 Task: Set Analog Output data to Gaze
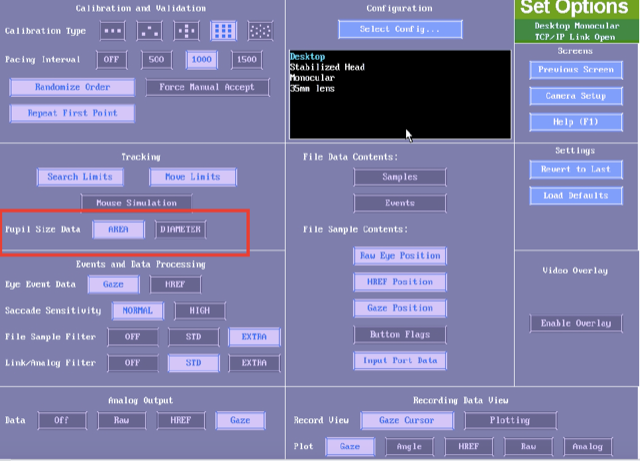coord(240,421)
